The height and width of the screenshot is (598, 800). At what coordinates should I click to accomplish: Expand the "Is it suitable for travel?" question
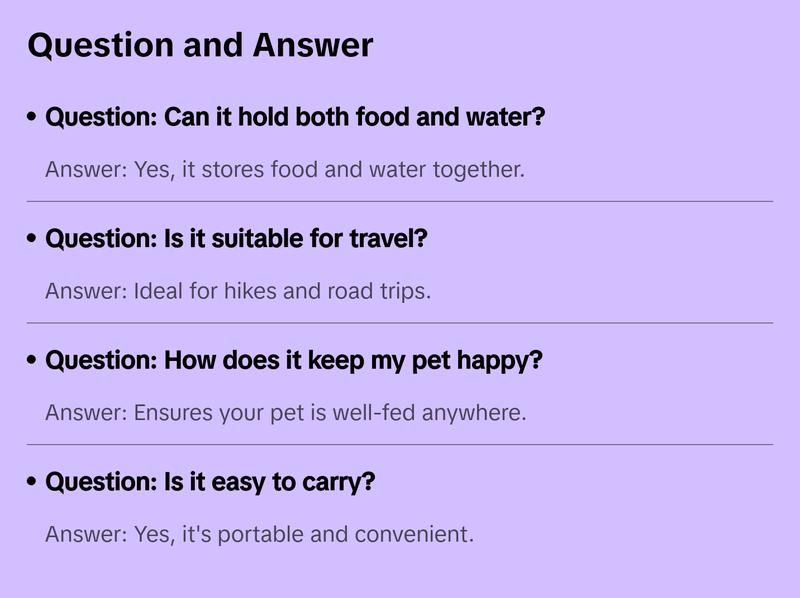click(x=236, y=239)
